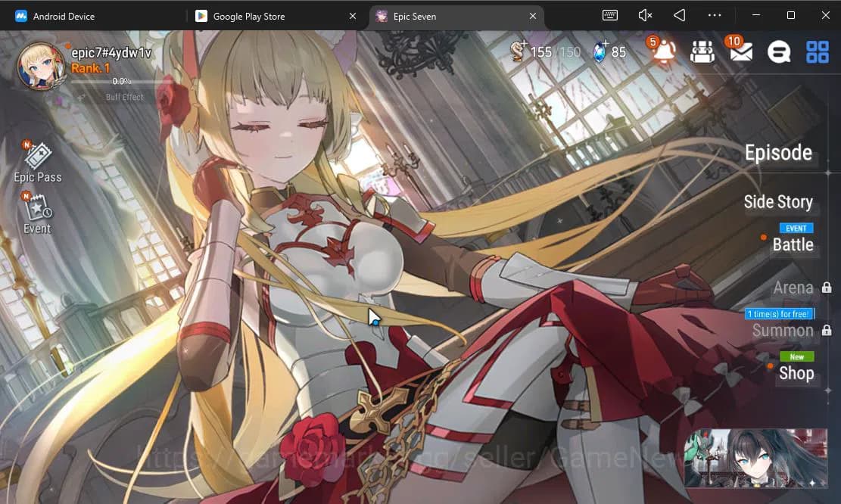Open the chat bubble
Image resolution: width=841 pixels, height=504 pixels.
780,51
